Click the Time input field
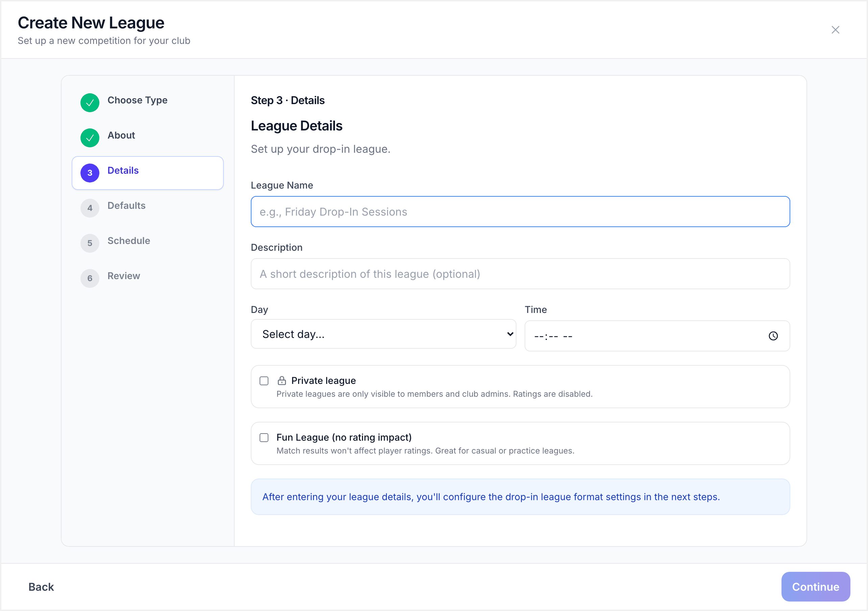 click(657, 336)
